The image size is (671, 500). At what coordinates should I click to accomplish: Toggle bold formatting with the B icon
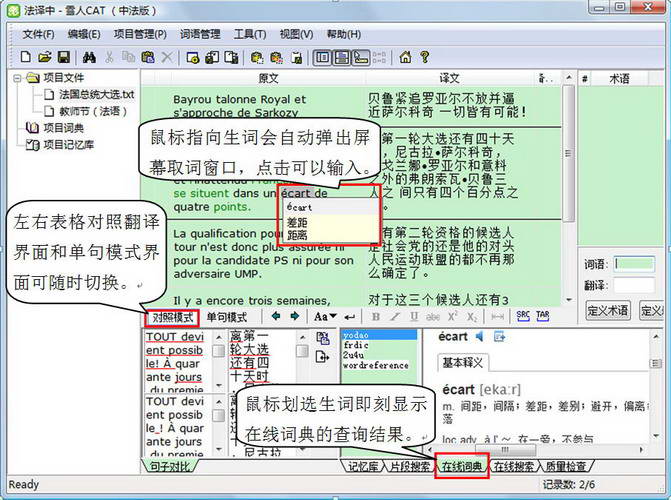tap(378, 316)
